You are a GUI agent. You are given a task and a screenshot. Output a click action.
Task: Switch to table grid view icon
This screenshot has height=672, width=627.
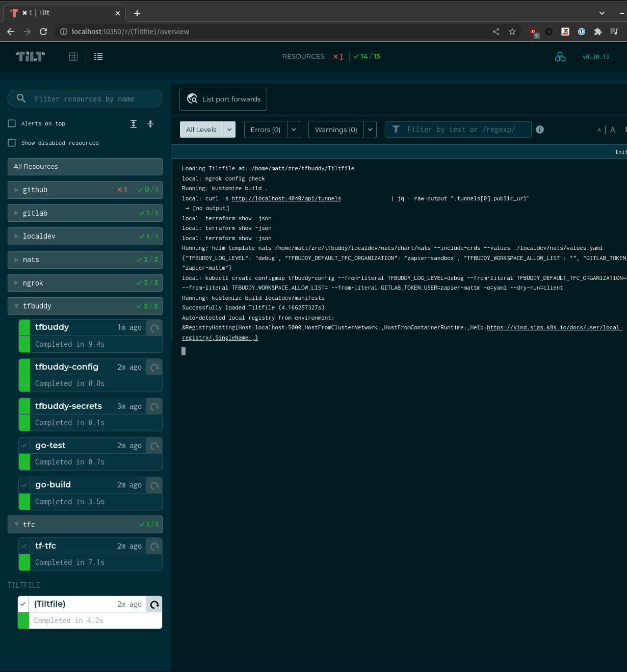73,57
